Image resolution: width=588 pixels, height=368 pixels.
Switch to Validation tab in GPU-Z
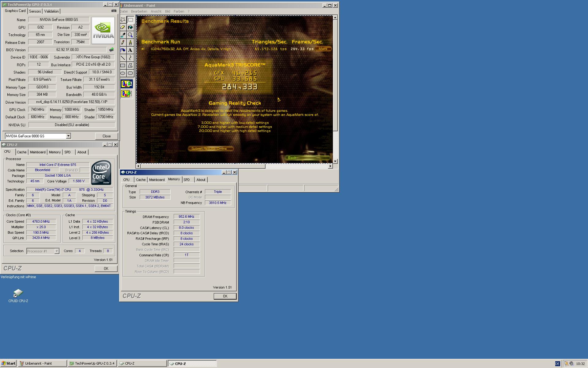[x=51, y=11]
